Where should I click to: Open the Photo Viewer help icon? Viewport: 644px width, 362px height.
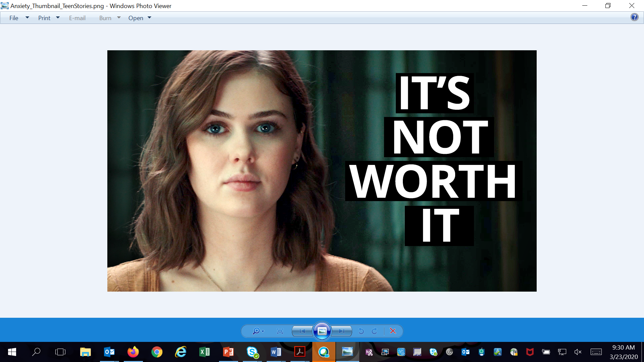pyautogui.click(x=634, y=17)
